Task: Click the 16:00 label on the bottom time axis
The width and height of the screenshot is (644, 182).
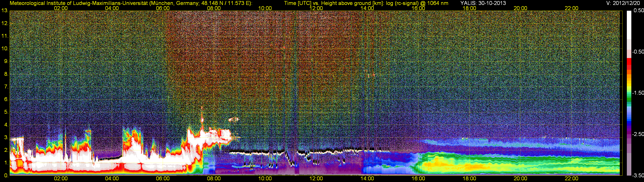Action: [418, 179]
